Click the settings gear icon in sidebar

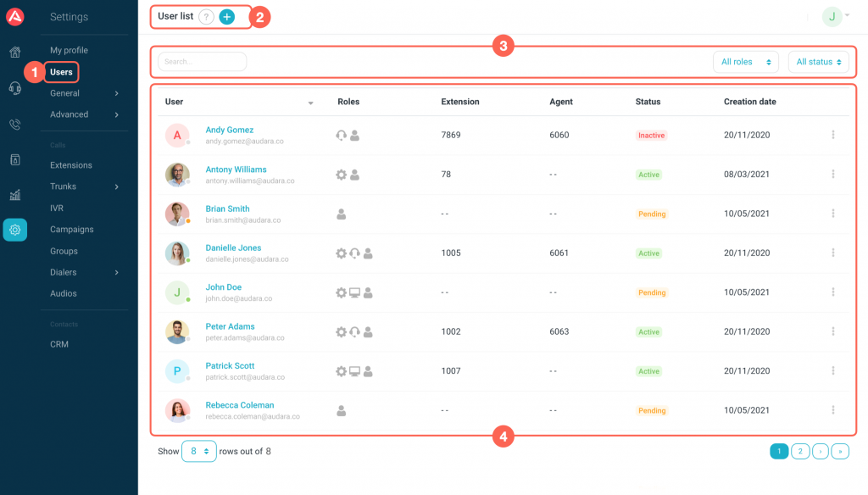click(14, 230)
